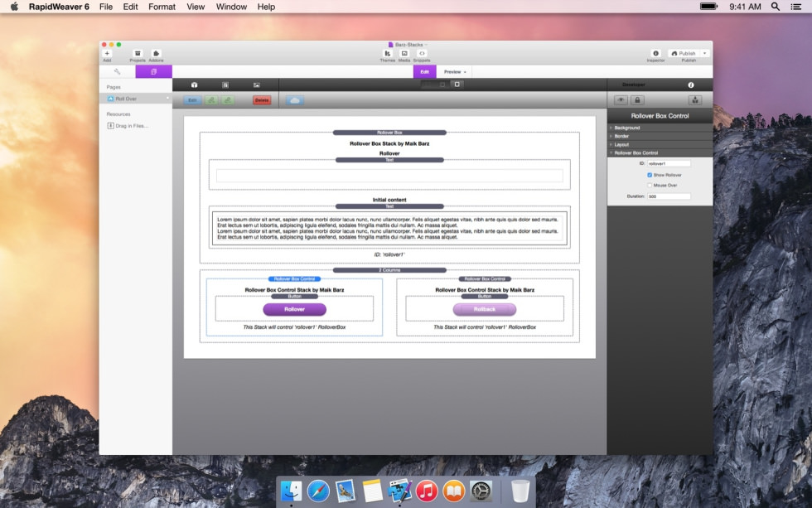Collapse the Rollover Box Control section
The width and height of the screenshot is (812, 508).
(660, 152)
